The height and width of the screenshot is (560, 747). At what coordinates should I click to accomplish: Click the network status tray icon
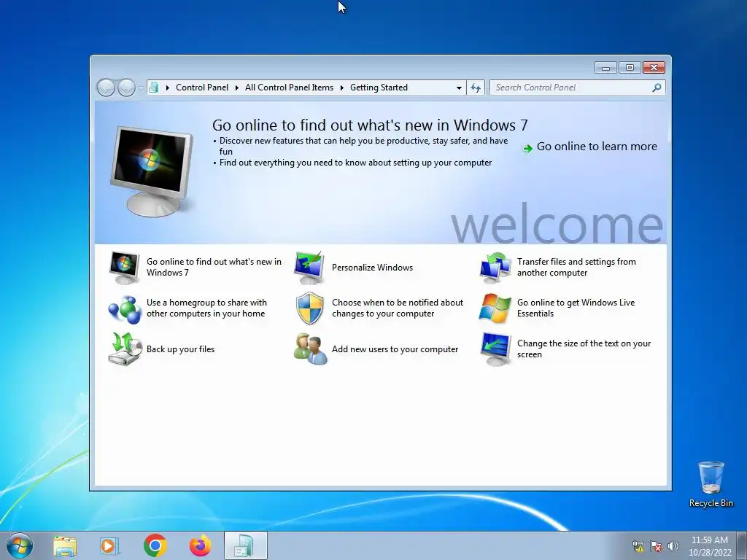[x=638, y=546]
